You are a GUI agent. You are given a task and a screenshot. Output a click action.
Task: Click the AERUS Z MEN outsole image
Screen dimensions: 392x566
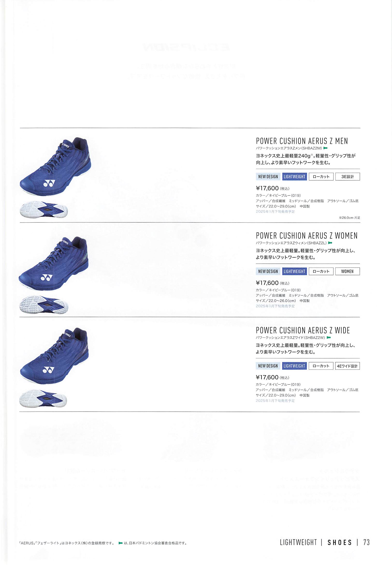pos(44,210)
